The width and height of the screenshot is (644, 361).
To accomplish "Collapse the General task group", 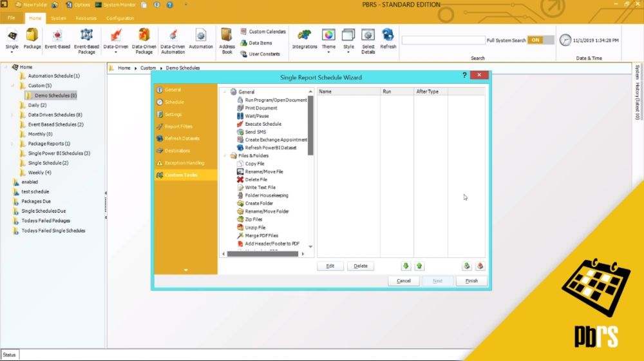I will tap(224, 92).
